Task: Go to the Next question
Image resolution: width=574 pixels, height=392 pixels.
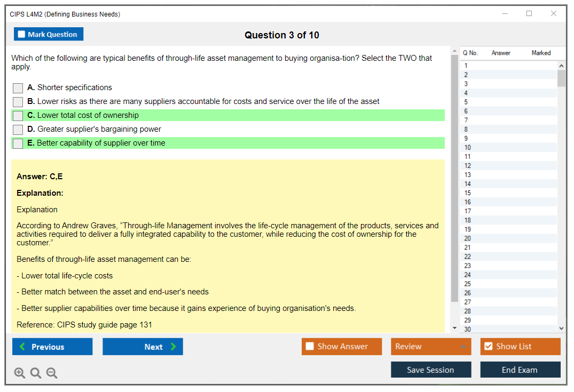Action: click(x=143, y=347)
